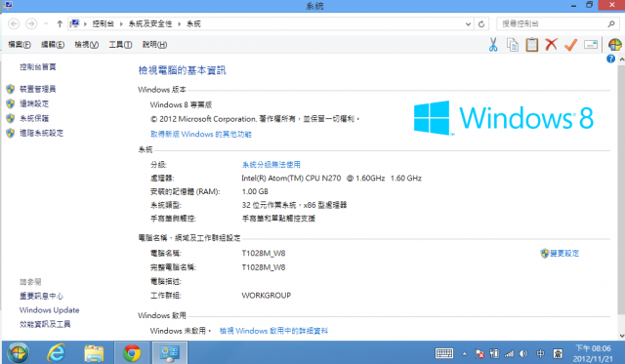Go up one level with up arrow
The image size is (625, 364).
(60, 23)
